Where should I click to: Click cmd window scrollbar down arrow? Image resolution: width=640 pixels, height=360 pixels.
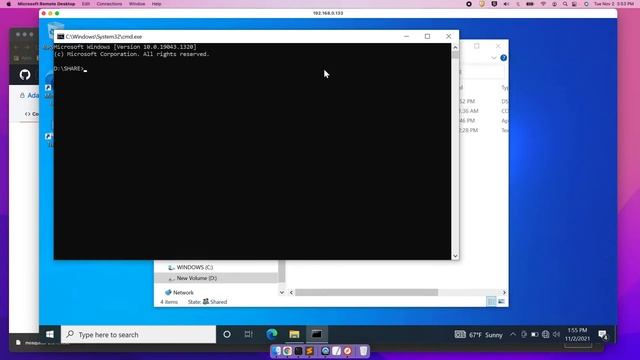click(455, 256)
